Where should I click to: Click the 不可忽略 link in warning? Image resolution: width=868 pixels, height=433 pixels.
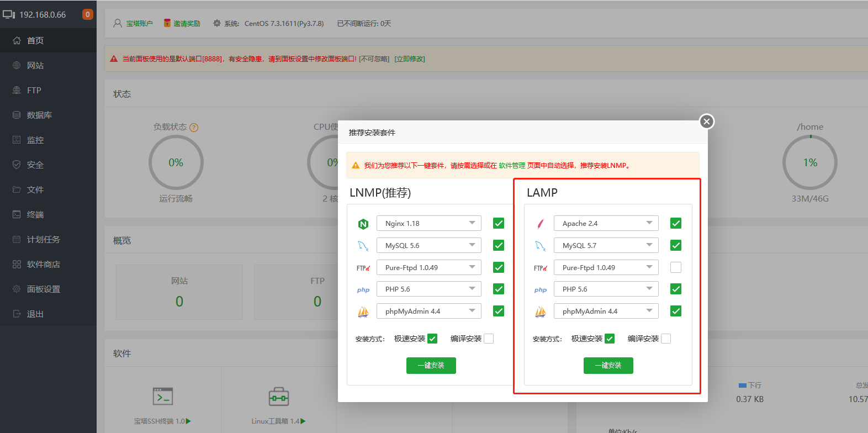point(374,59)
